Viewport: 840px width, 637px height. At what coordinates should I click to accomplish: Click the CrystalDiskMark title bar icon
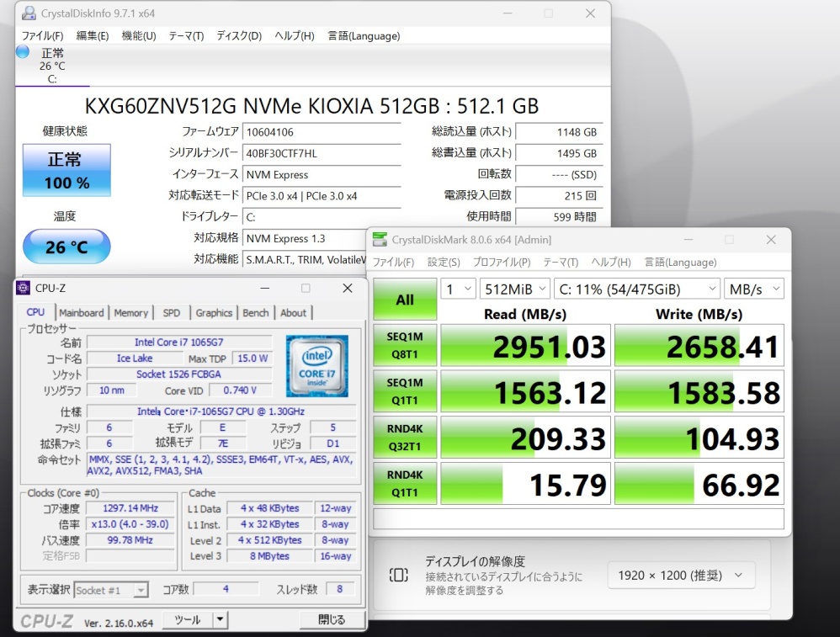click(x=380, y=240)
